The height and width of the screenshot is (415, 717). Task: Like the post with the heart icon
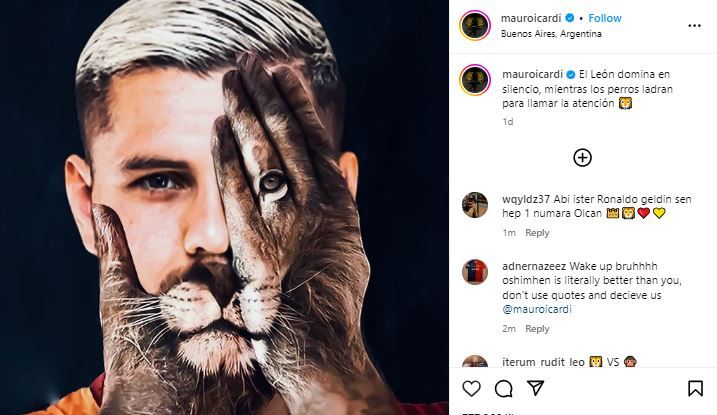[x=472, y=388]
